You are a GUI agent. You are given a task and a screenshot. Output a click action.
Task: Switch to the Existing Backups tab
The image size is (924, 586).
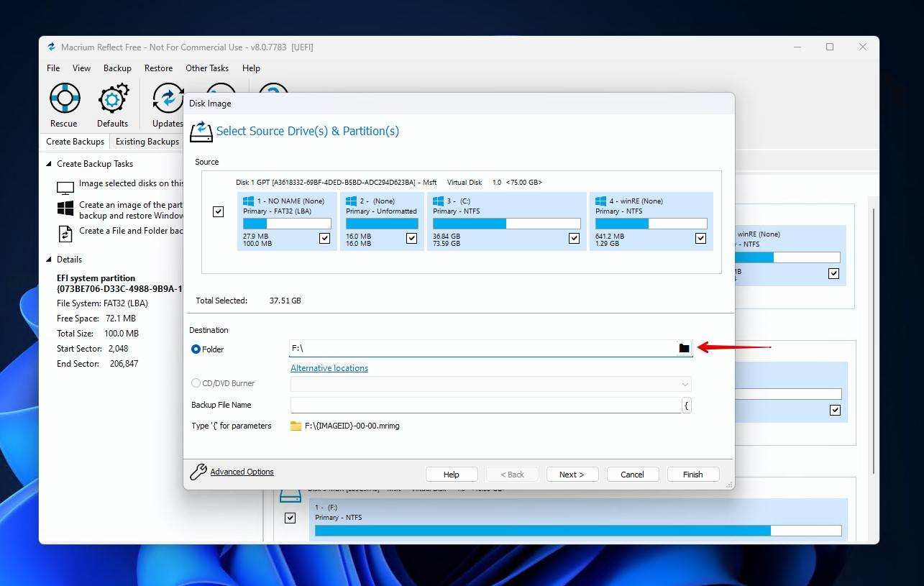click(x=147, y=142)
